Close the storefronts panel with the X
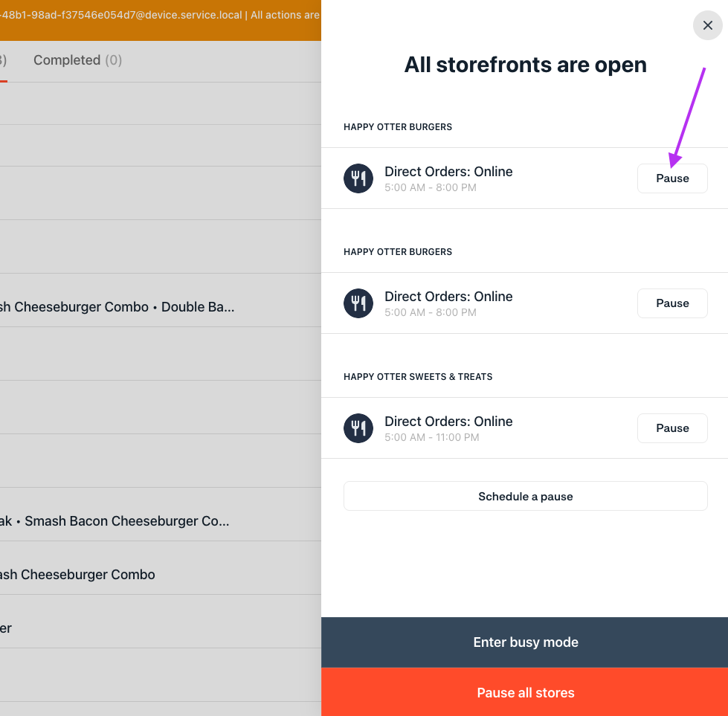The height and width of the screenshot is (716, 728). [707, 25]
